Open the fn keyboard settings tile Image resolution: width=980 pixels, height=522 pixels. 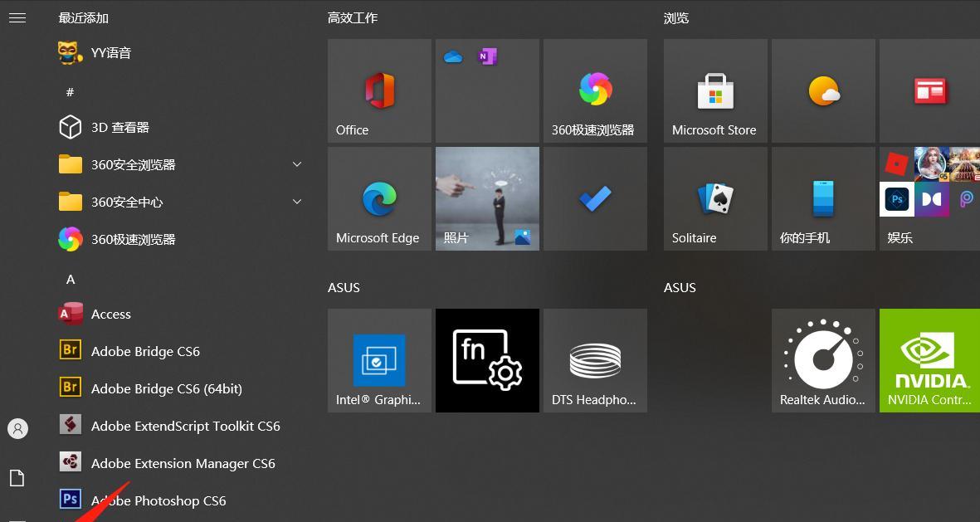click(487, 360)
